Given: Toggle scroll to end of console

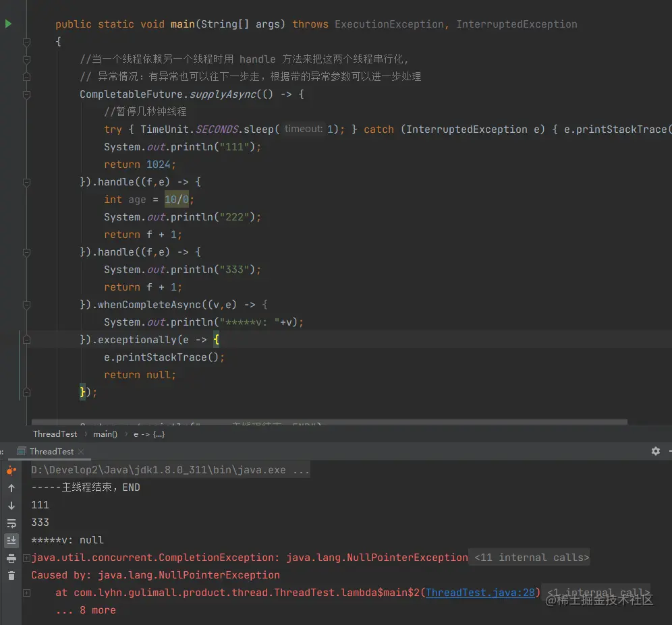Looking at the screenshot, I should (11, 540).
